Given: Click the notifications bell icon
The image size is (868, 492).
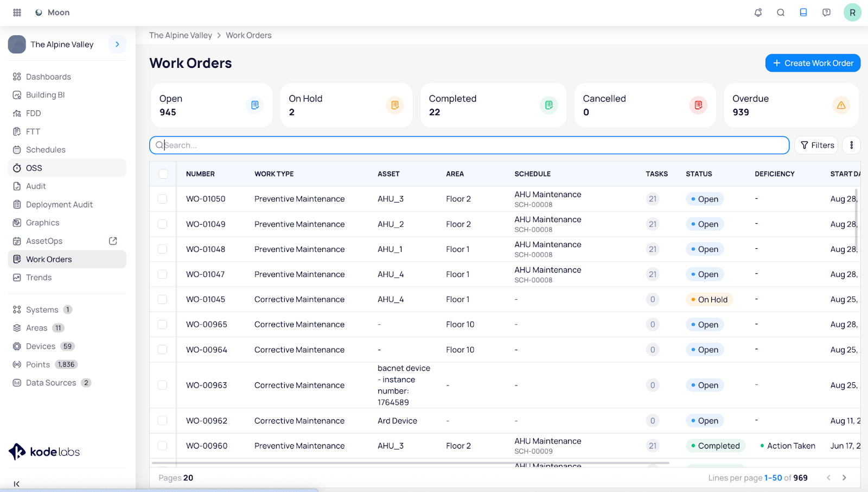Looking at the screenshot, I should click(758, 12).
